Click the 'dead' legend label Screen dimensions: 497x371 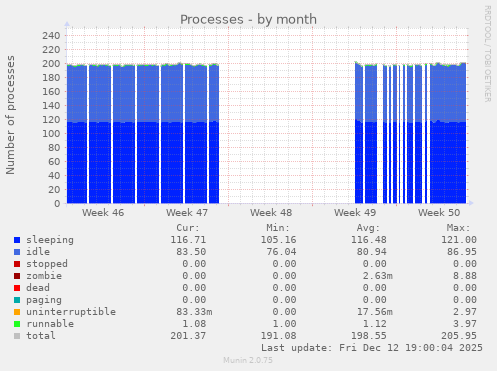pyautogui.click(x=38, y=288)
